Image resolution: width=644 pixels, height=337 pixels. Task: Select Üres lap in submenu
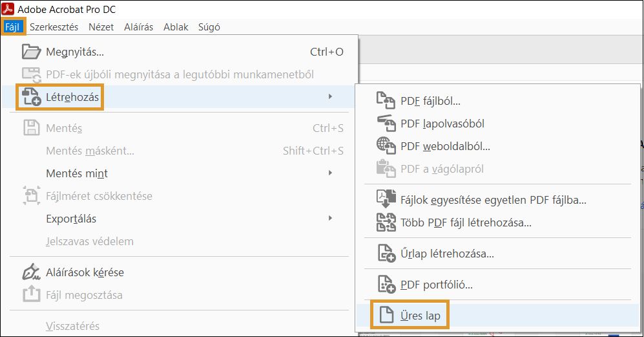coord(498,316)
